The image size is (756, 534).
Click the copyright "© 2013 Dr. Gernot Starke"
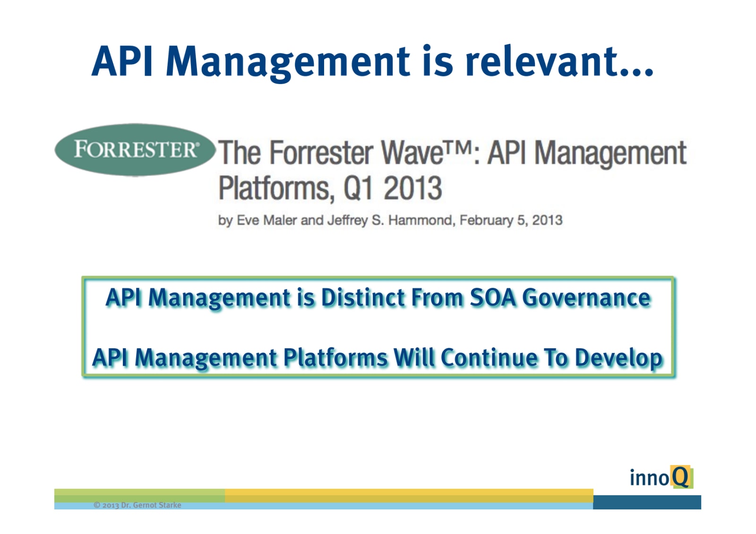[137, 505]
